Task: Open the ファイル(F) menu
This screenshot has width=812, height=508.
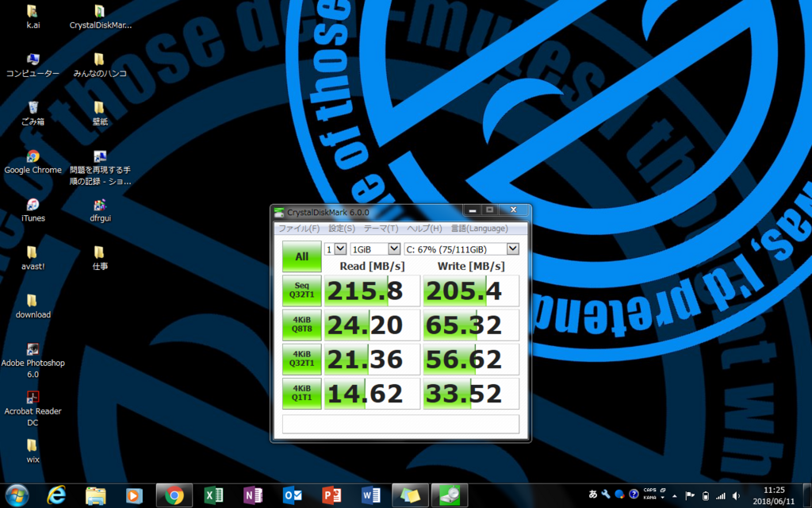Action: (299, 229)
